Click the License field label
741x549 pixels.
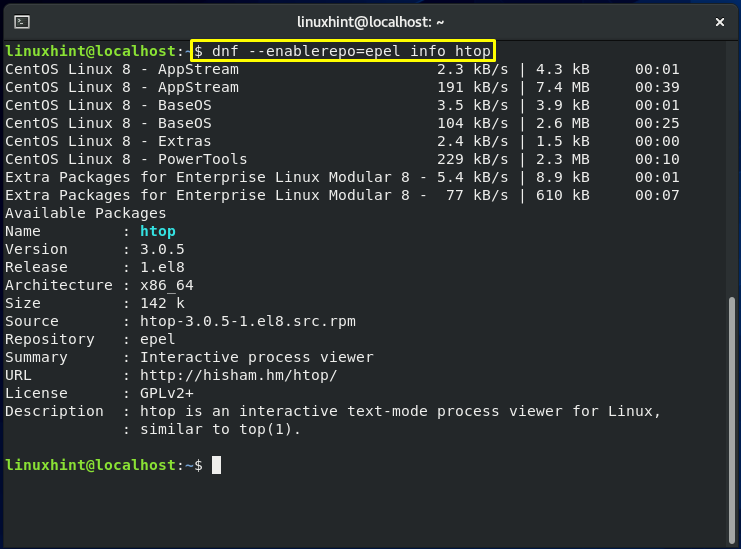(x=36, y=393)
